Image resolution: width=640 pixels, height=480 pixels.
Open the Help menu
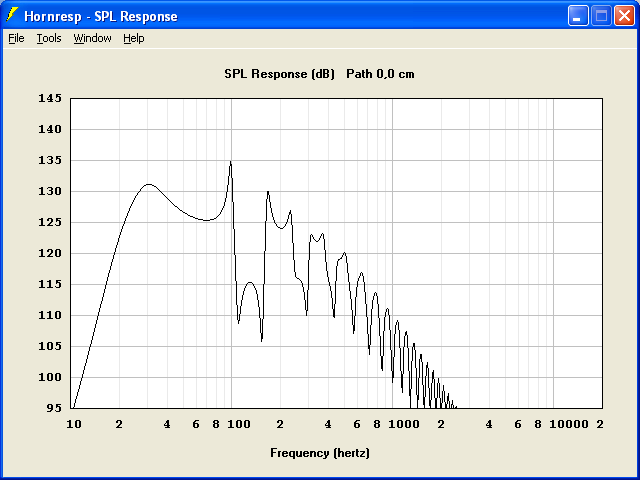(x=134, y=38)
